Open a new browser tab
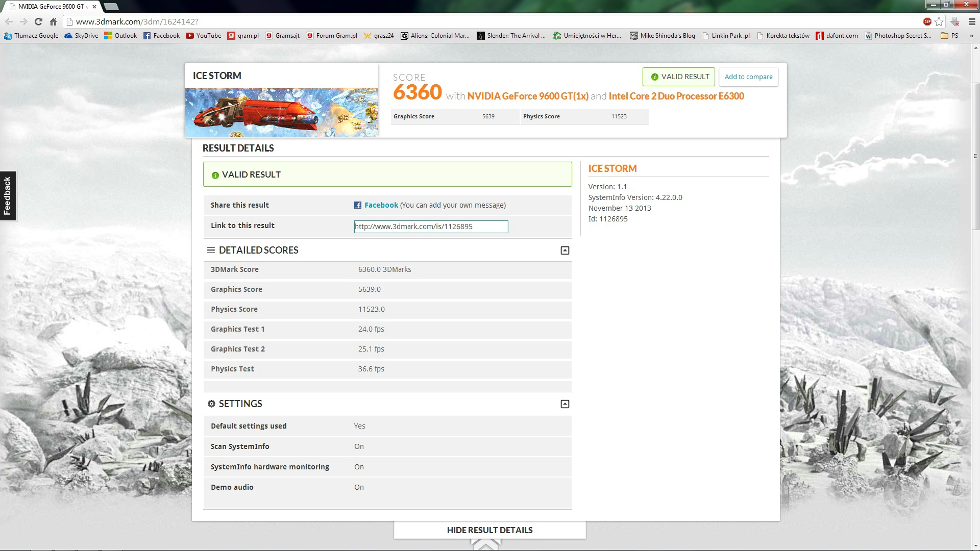 [111, 7]
